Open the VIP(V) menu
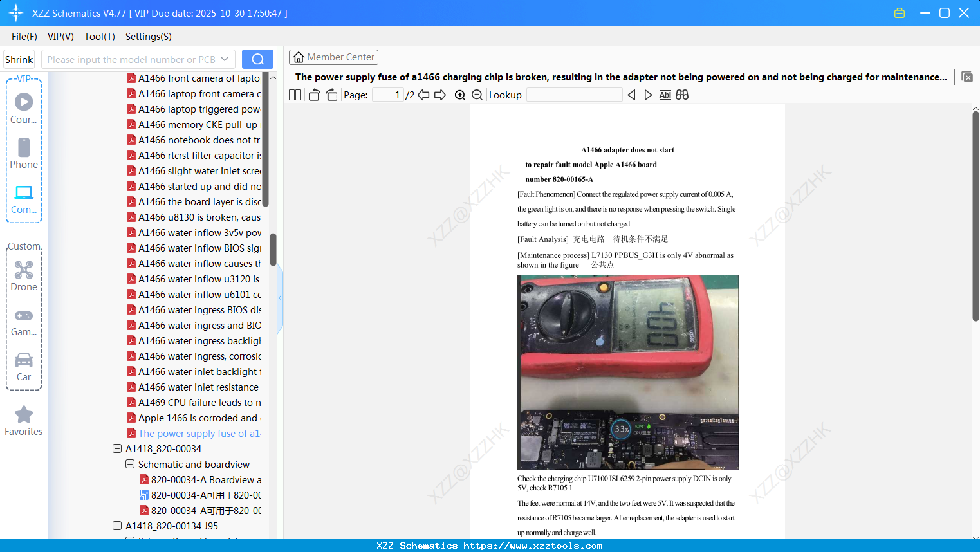Screen dimensions: 980x552 [60, 36]
